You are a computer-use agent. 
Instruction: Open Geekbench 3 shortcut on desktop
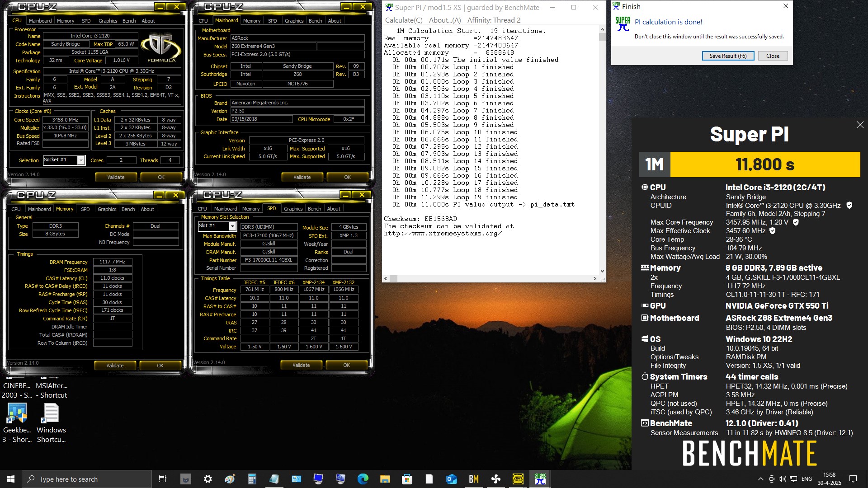coord(17,422)
